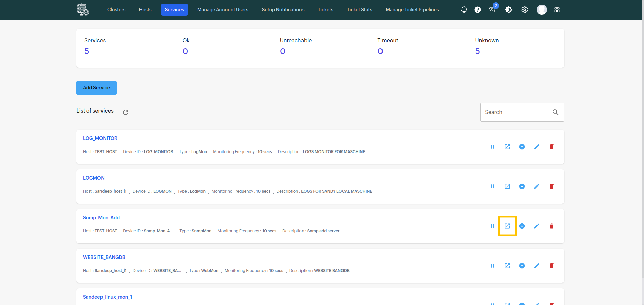
Task: Open inbox icon with badge 2
Action: [492, 9]
